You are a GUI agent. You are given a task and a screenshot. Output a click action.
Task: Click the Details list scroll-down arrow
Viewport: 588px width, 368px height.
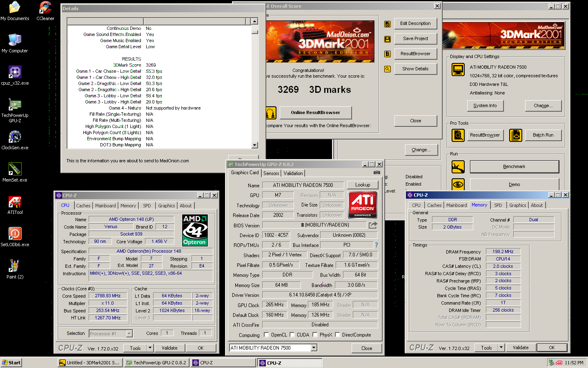click(255, 145)
